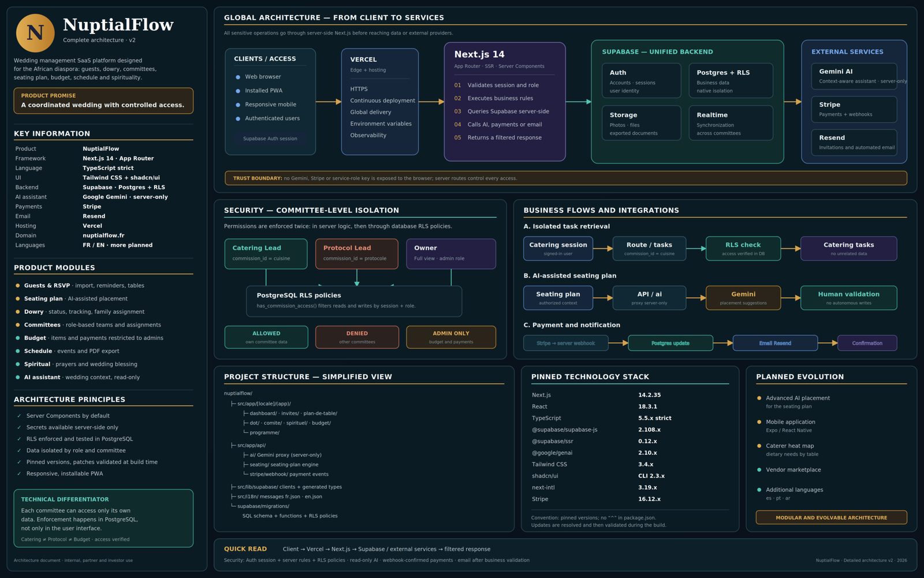
Task: Click "Continuous deployment" in the Vercel card
Action: coord(382,101)
